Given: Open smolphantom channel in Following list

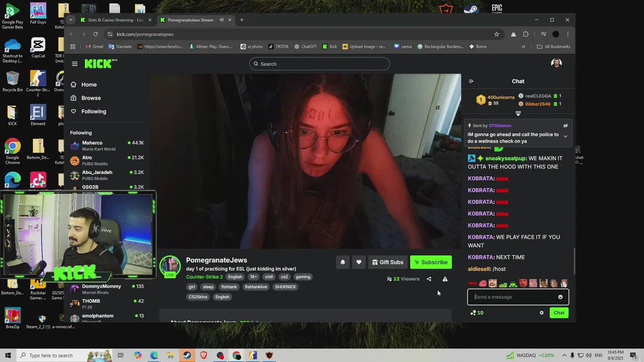Looking at the screenshot, I should (x=107, y=318).
